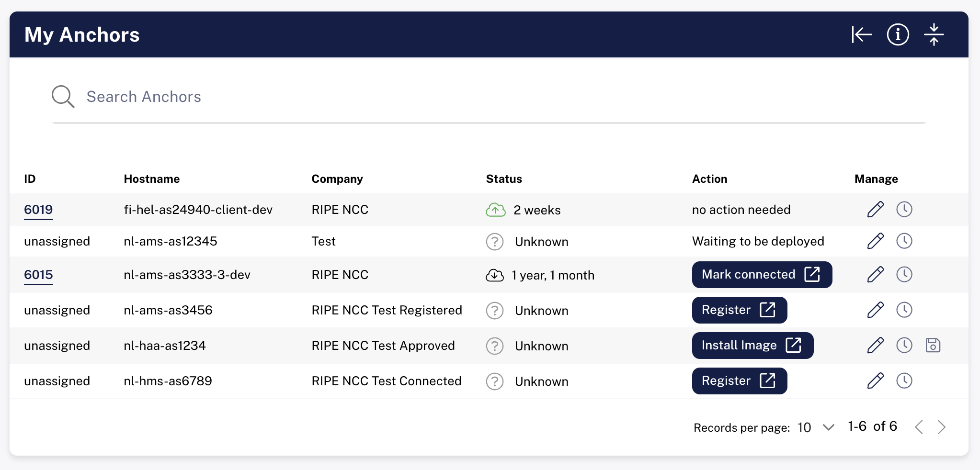The height and width of the screenshot is (470, 980).
Task: Click the Install Image button
Action: 752,346
